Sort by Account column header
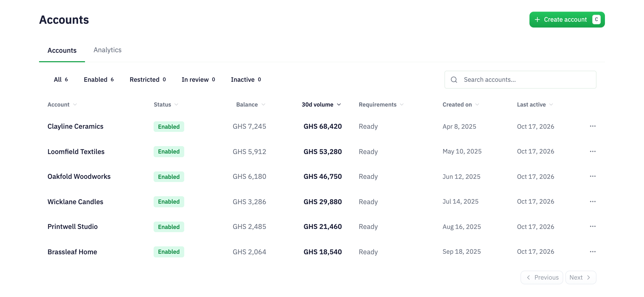Image resolution: width=644 pixels, height=297 pixels. tap(62, 105)
